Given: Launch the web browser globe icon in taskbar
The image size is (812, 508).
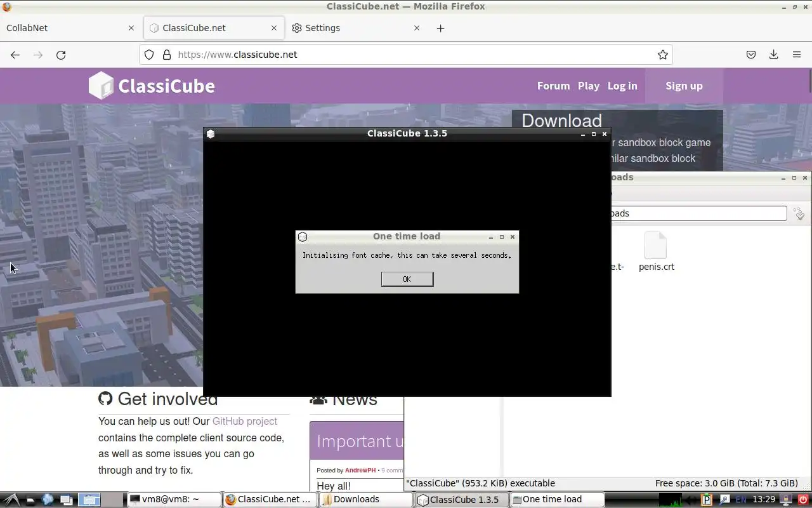Looking at the screenshot, I should (x=48, y=500).
